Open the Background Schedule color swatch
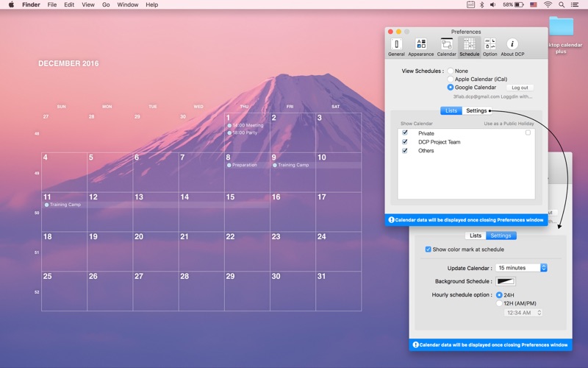588x368 pixels. point(506,281)
